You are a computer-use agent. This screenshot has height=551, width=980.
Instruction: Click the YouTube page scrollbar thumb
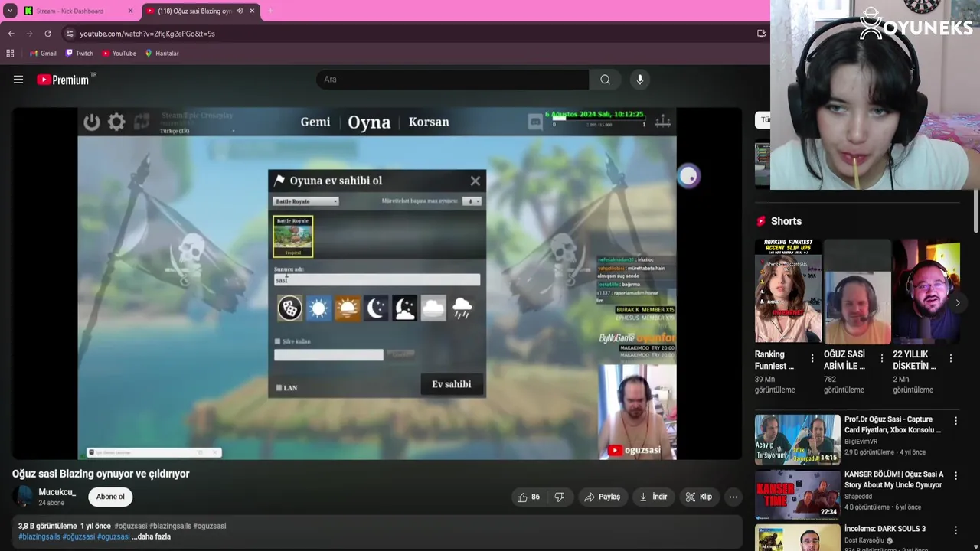976,210
